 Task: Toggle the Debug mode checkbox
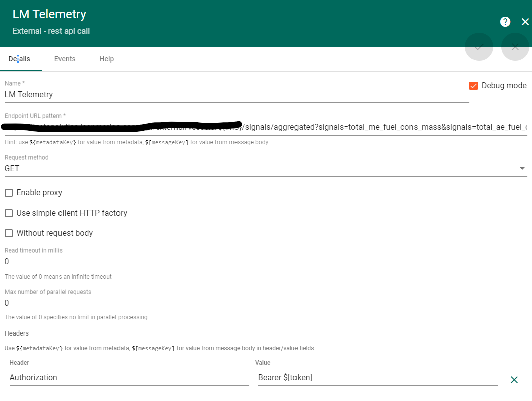[473, 86]
